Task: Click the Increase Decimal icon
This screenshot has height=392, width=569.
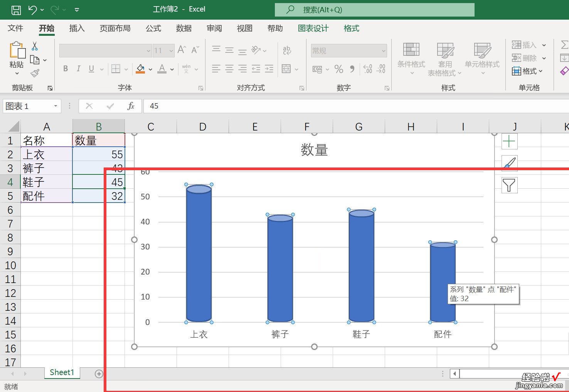Action: click(368, 69)
